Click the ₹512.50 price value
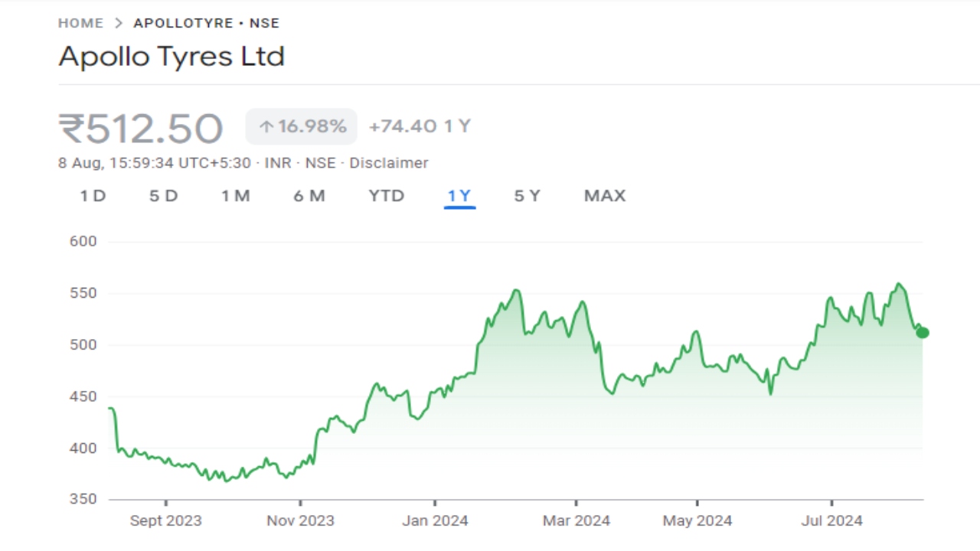980x551 pixels. tap(141, 128)
